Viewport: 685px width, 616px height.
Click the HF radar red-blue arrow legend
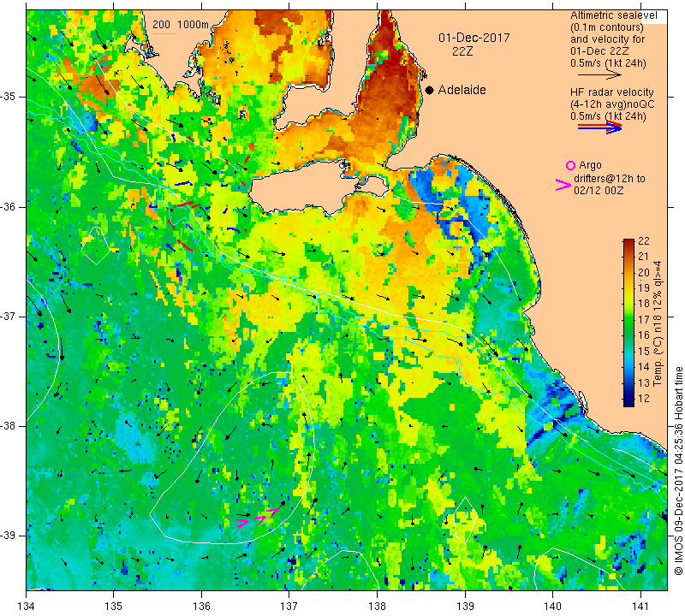(x=599, y=127)
